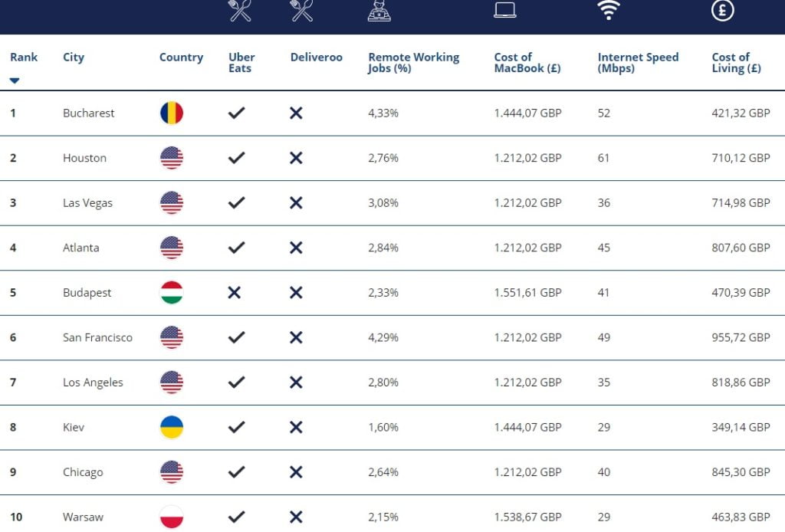The image size is (785, 532).
Task: Click the Ukrainian flag in Kiev row
Action: (172, 427)
